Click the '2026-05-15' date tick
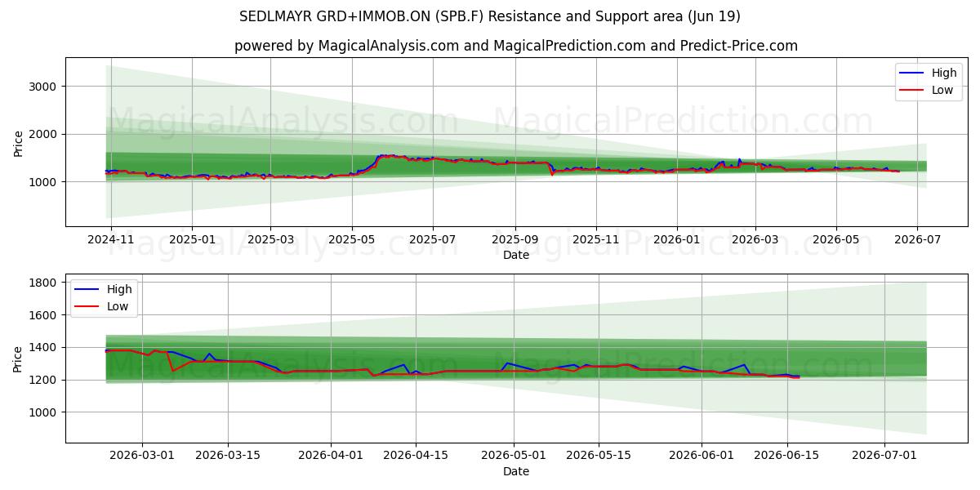The image size is (980, 490). pos(598,455)
